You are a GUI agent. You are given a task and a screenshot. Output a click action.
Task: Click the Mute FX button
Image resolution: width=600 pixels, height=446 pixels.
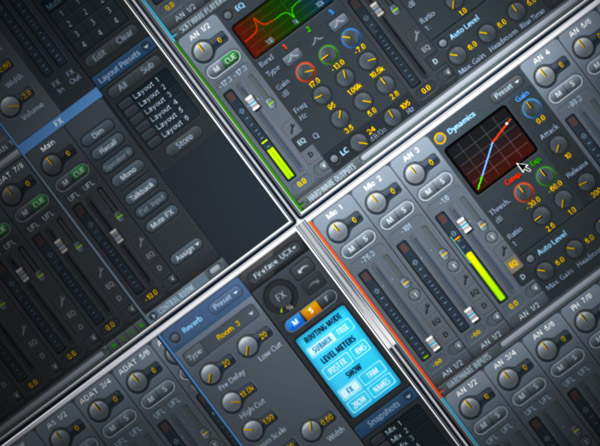tap(162, 221)
